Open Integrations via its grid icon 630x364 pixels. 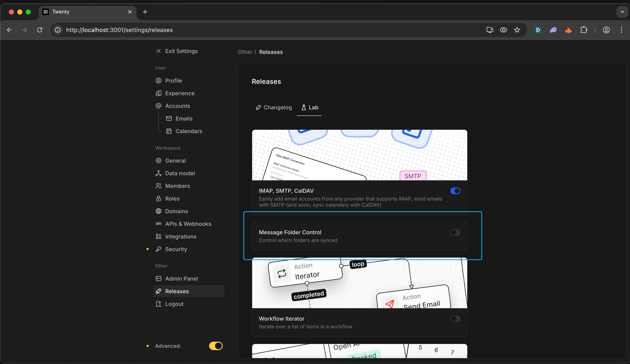[159, 236]
